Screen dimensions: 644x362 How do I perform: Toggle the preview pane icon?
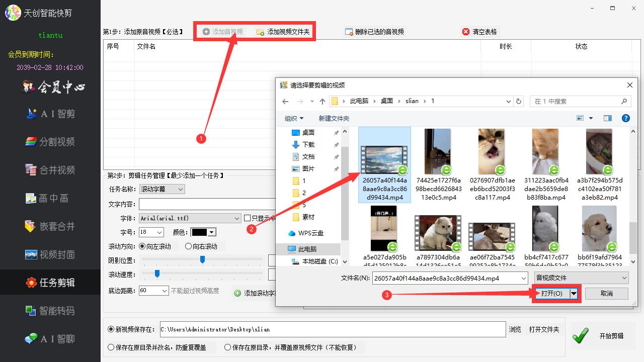coord(608,118)
